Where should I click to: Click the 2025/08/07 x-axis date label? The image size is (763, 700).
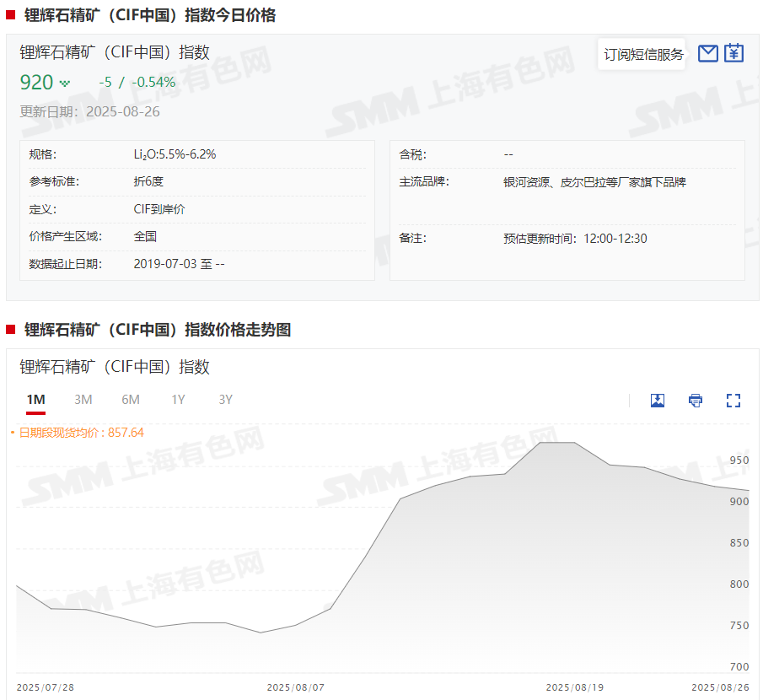[296, 687]
